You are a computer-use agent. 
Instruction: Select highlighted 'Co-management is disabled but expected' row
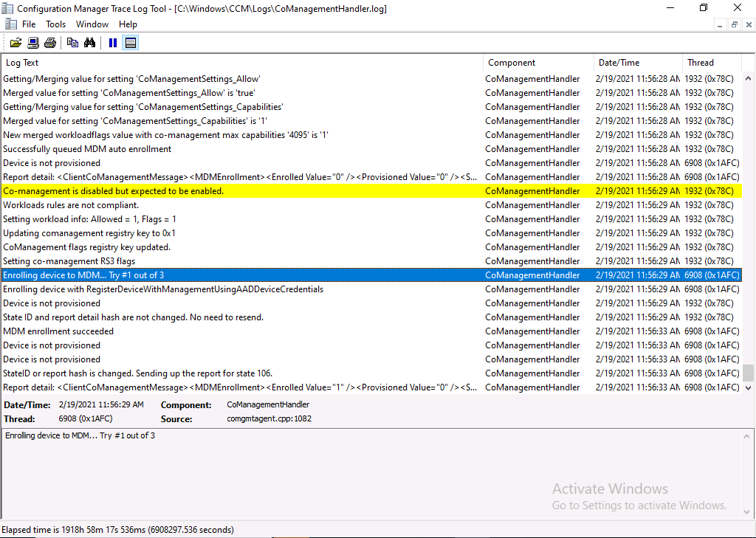371,191
